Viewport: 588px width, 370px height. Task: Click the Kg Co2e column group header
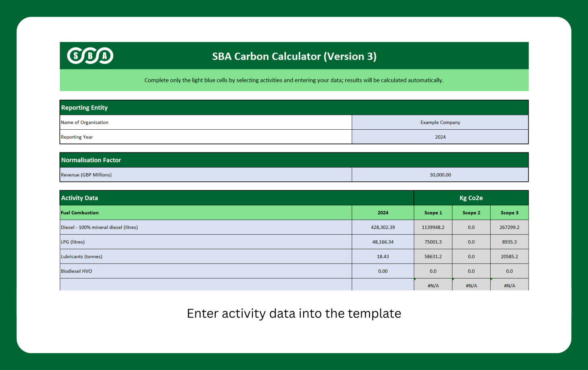click(x=471, y=198)
